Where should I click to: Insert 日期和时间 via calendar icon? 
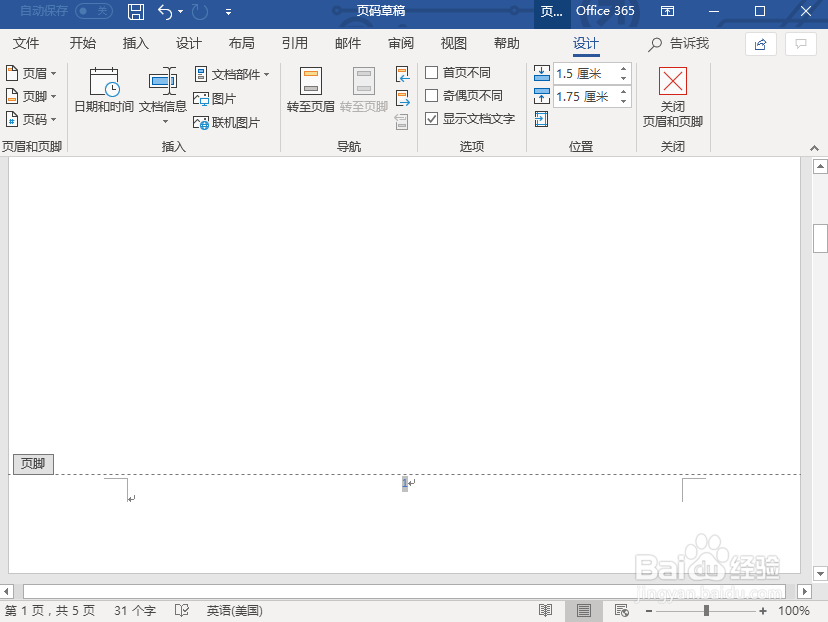click(104, 90)
